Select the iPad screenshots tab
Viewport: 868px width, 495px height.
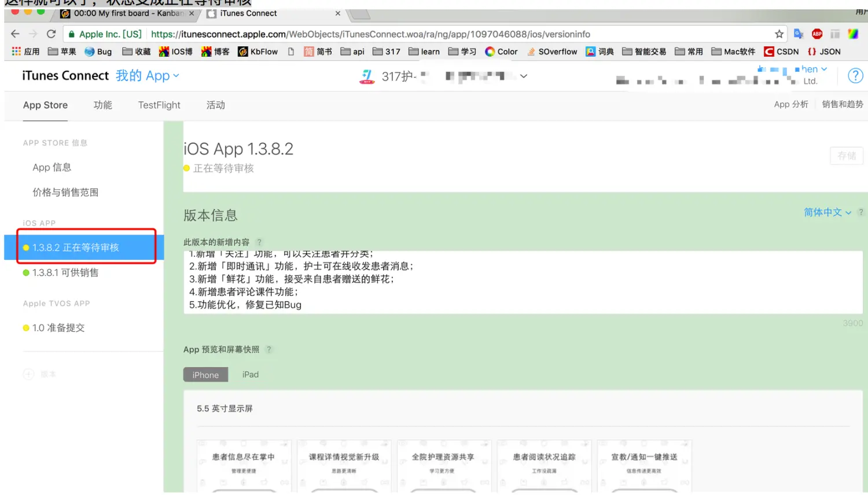pyautogui.click(x=251, y=375)
